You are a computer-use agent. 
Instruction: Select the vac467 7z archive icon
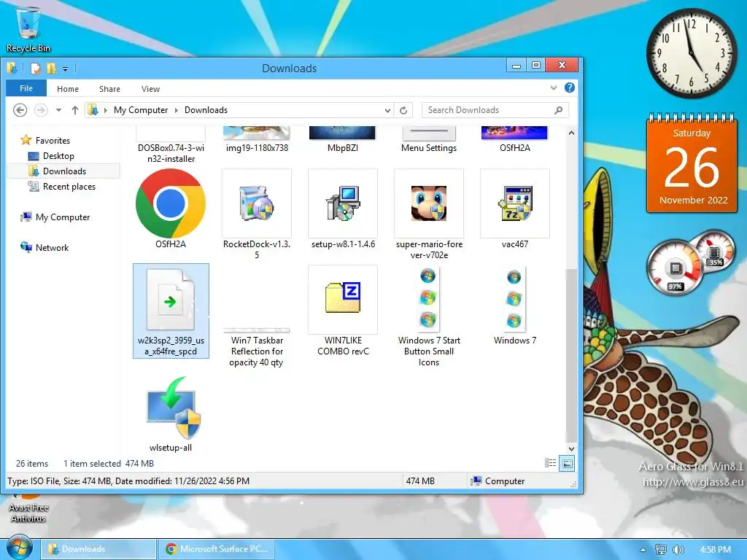[x=515, y=204]
